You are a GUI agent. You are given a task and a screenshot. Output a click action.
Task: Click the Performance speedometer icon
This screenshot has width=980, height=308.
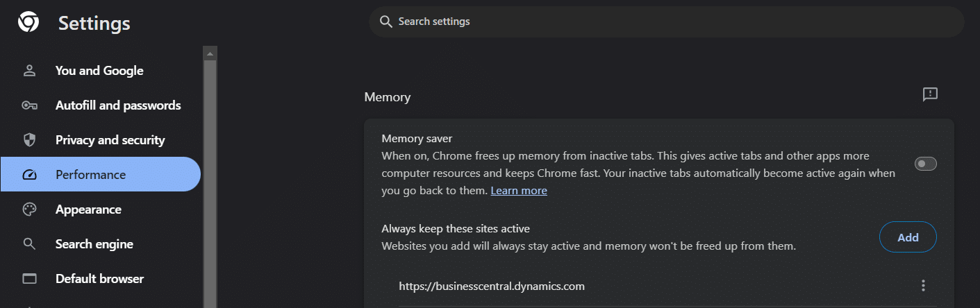click(29, 175)
